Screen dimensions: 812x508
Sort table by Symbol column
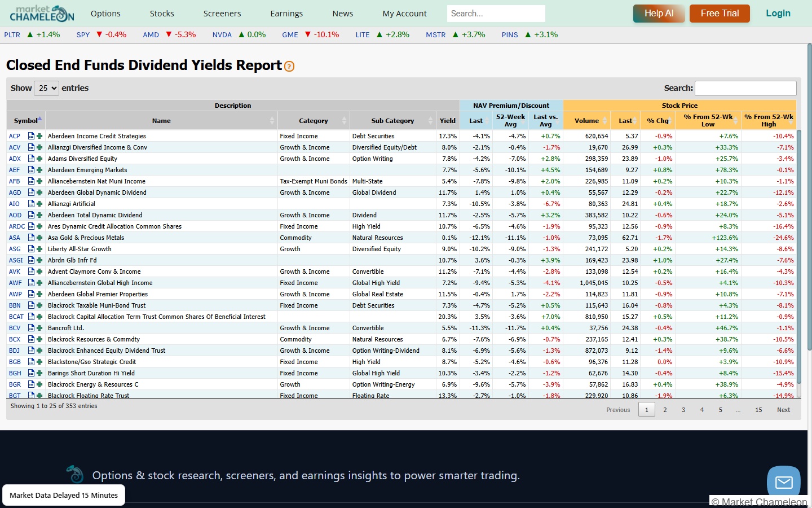[26, 121]
